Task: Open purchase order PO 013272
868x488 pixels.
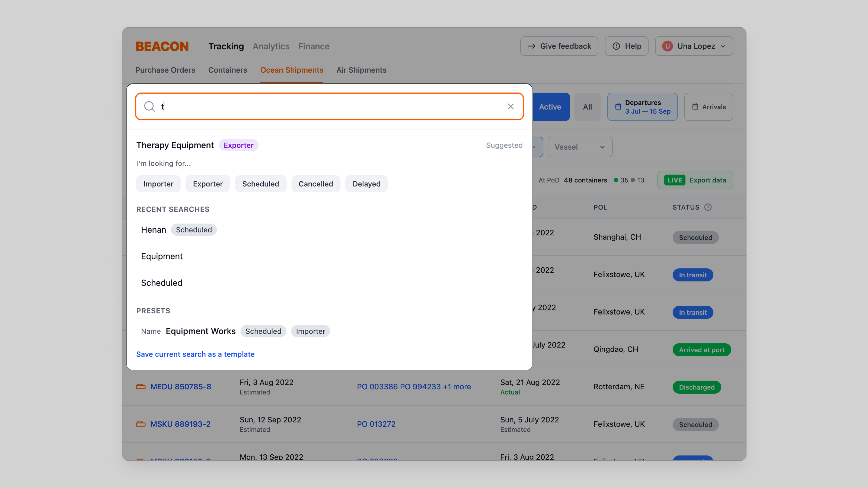Action: (376, 424)
